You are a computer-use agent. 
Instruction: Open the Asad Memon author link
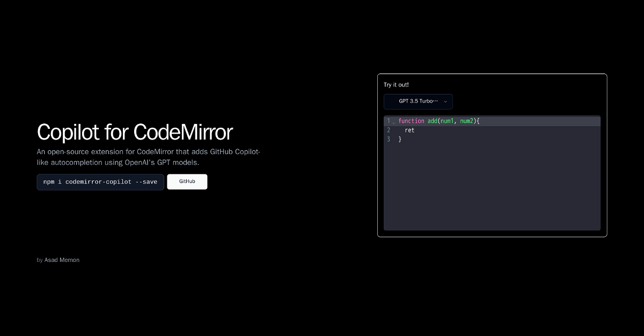62,260
